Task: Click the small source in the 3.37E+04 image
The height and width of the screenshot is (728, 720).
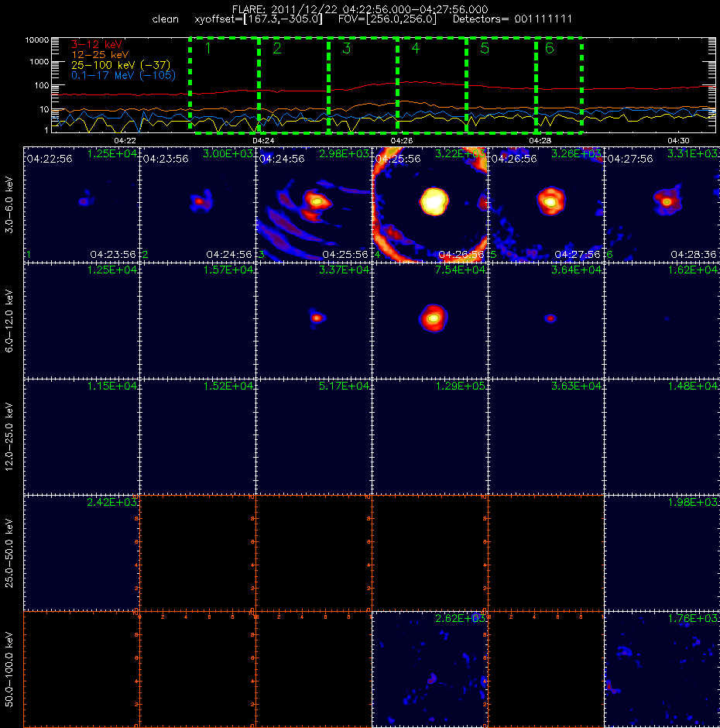Action: point(317,318)
